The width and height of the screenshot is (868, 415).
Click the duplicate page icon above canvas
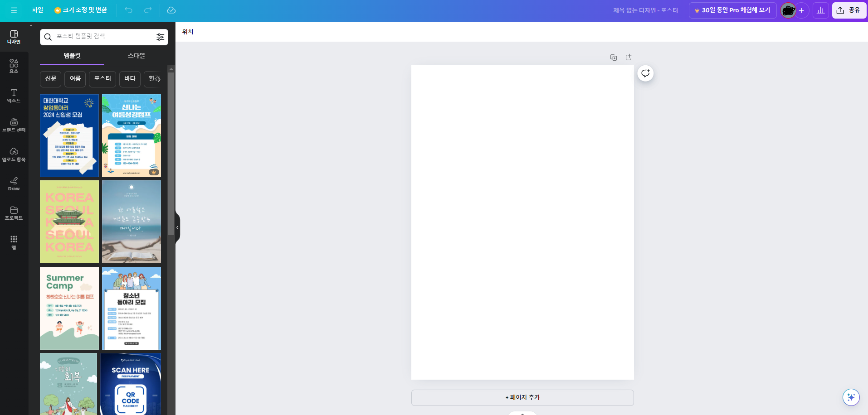613,58
